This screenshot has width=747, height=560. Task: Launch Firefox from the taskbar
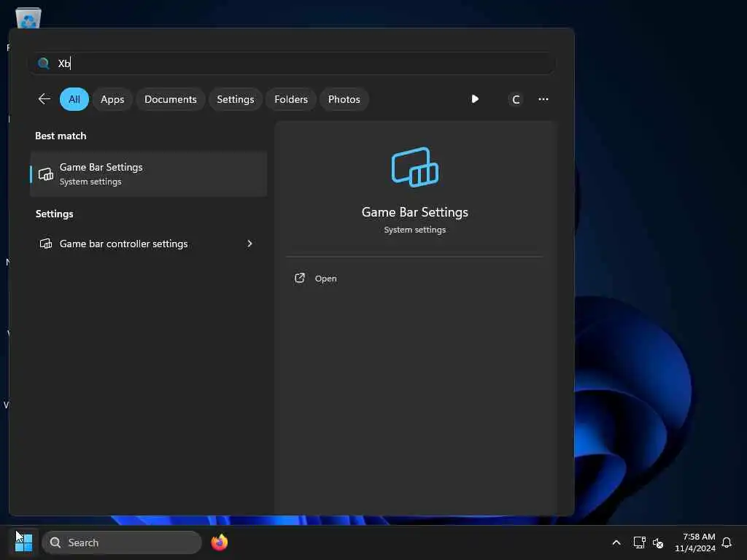(219, 542)
